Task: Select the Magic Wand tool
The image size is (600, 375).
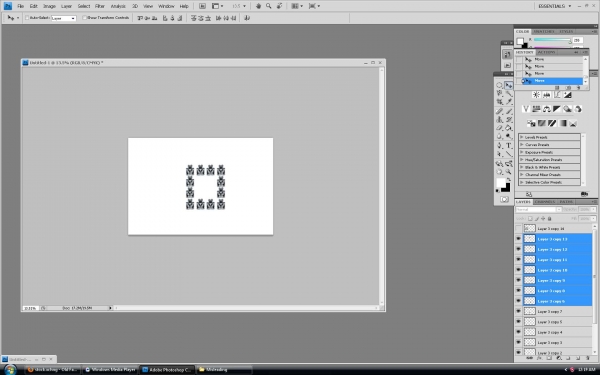Action: tap(509, 93)
